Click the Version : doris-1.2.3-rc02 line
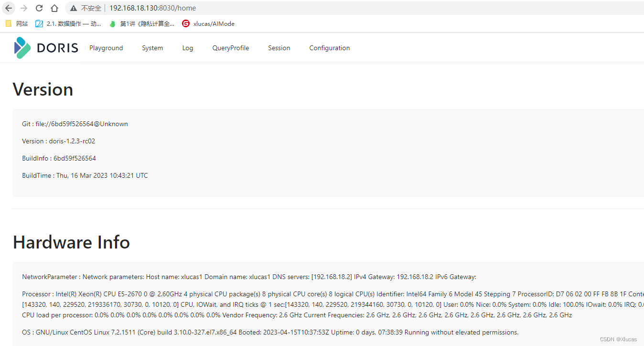Viewport: 644px width, 346px height. point(58,141)
